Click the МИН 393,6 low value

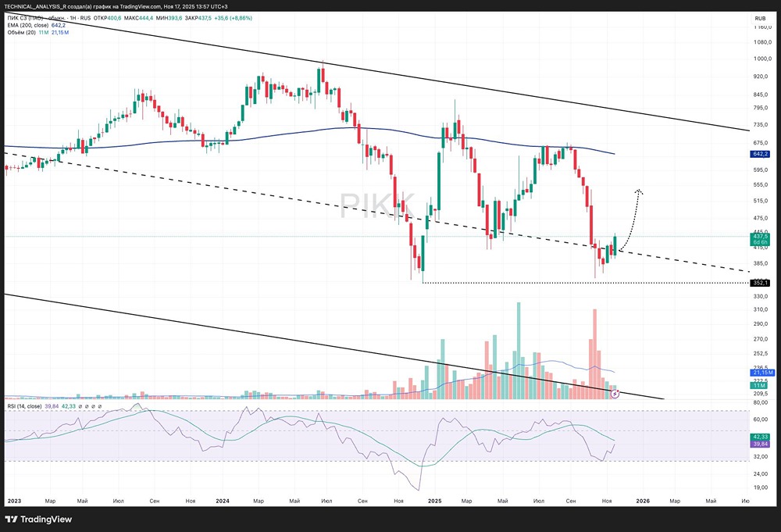click(169, 18)
